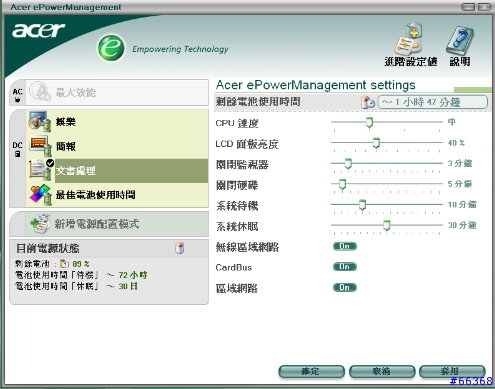Click the 30 分鐘 hibernate value
The height and width of the screenshot is (389, 495).
(462, 225)
